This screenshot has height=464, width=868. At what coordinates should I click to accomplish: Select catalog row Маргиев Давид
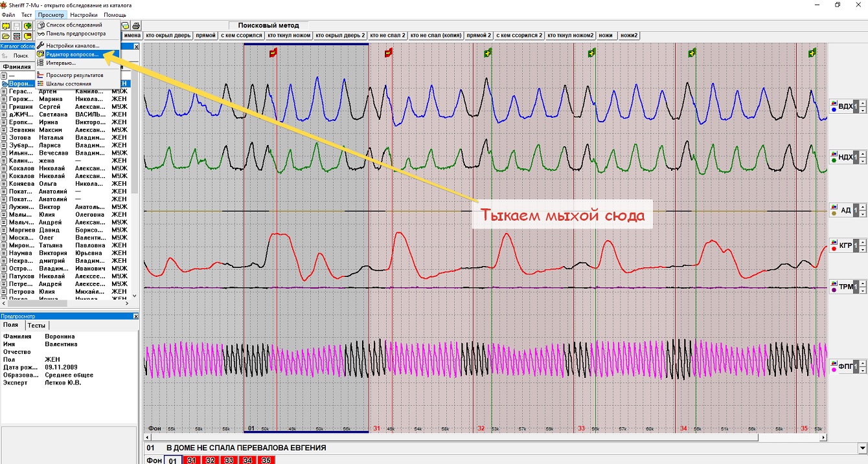(x=65, y=230)
